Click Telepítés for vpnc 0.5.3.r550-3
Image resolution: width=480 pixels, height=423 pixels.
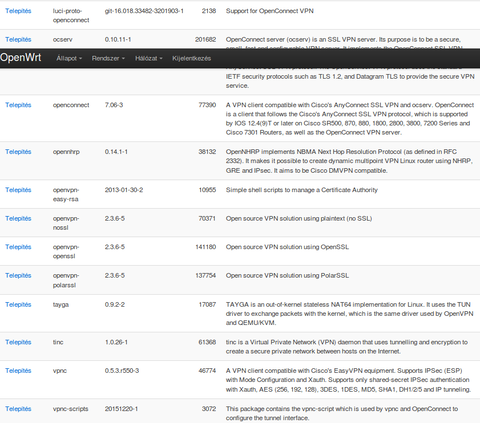(18, 371)
